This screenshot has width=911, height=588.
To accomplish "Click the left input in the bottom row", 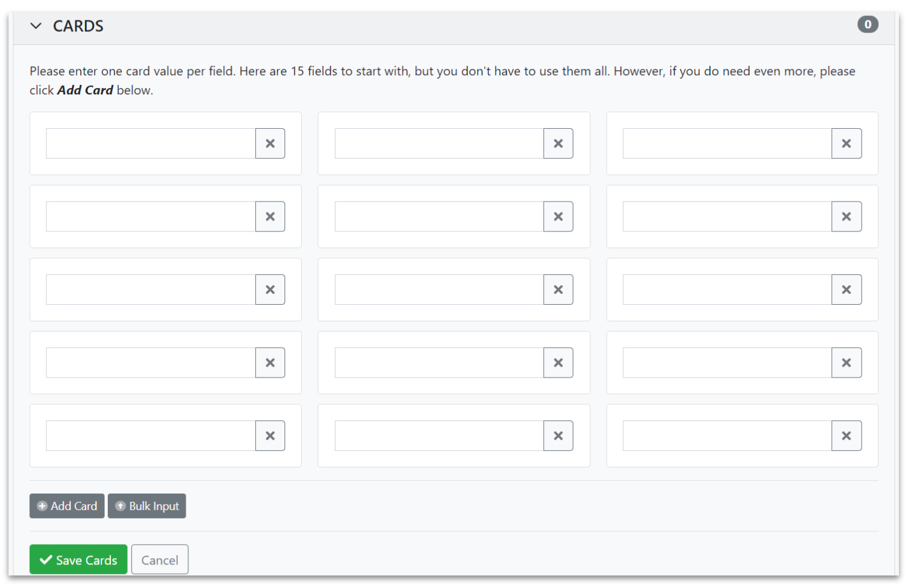I will 151,436.
